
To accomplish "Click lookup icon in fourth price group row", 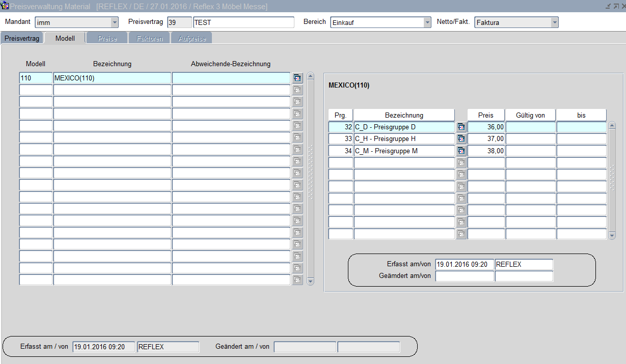I will [x=461, y=163].
